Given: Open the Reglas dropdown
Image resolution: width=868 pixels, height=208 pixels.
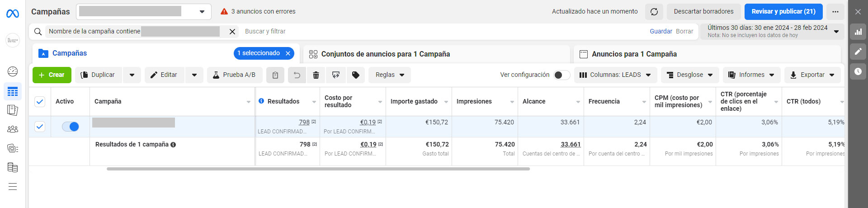Looking at the screenshot, I should pos(390,75).
